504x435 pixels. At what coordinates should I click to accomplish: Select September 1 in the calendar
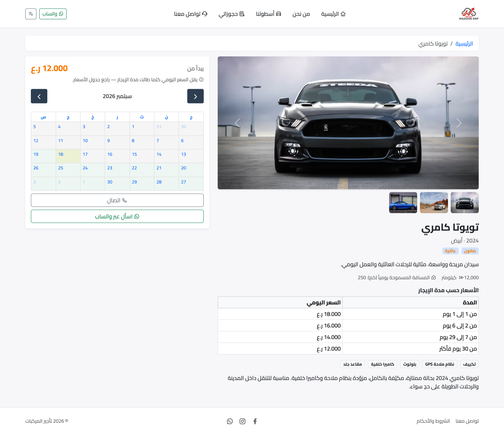(142, 129)
